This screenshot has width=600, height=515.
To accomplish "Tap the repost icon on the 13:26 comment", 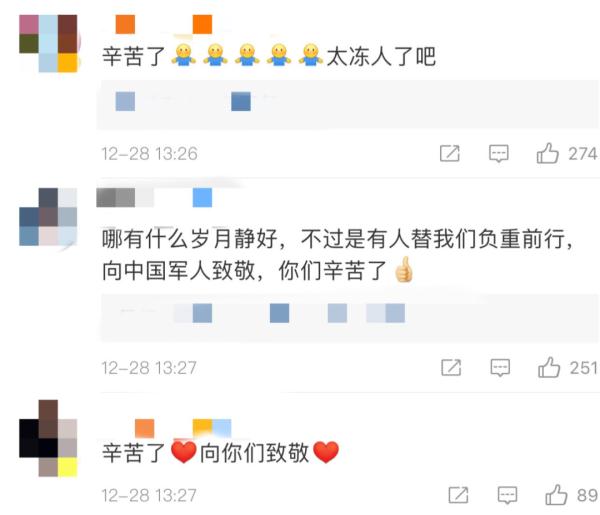I will click(450, 153).
